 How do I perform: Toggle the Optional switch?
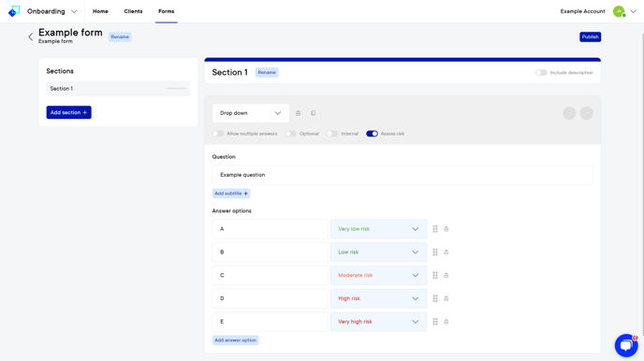pyautogui.click(x=291, y=134)
